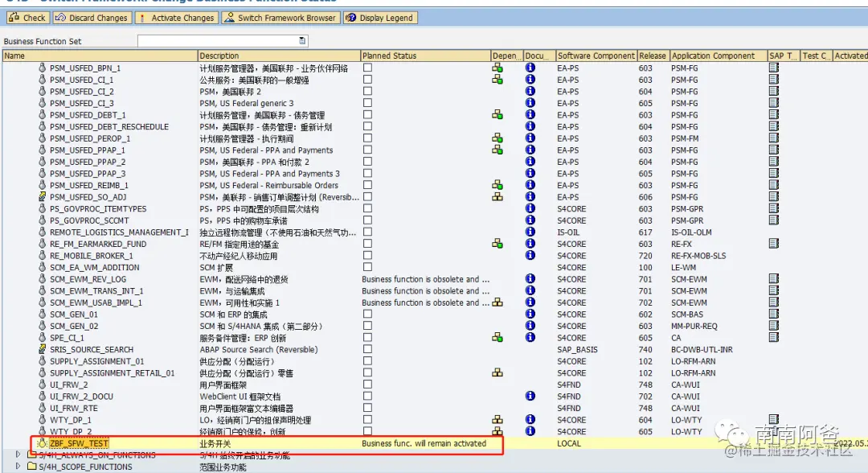Click 'Business func. will remain activated' status text
The height and width of the screenshot is (473, 868).
(x=424, y=443)
